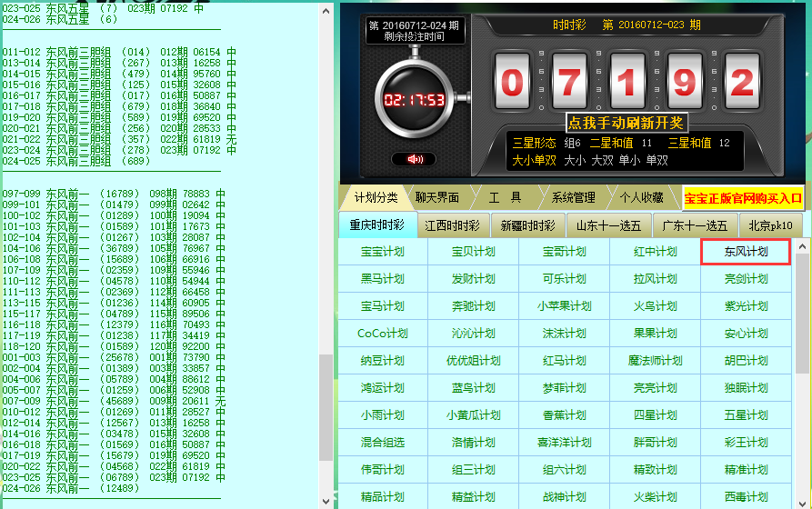Open the 工具 tab
Screen dimensions: 812x509
pyautogui.click(x=505, y=198)
